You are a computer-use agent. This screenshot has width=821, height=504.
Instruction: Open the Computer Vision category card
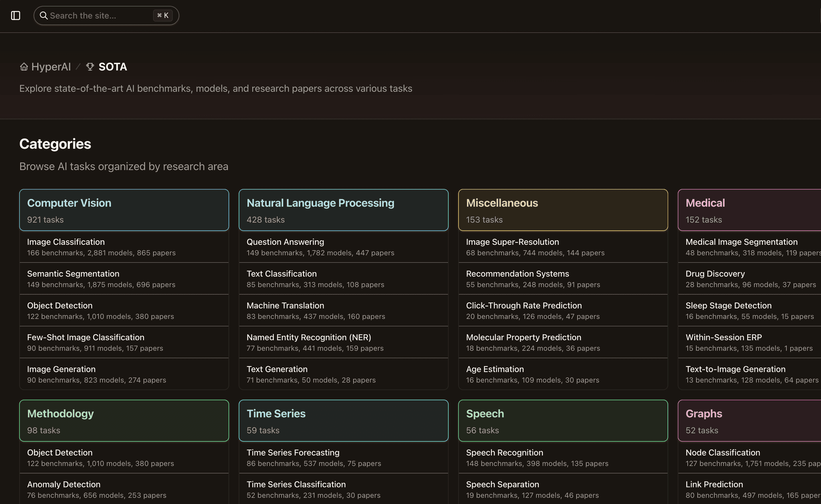124,210
